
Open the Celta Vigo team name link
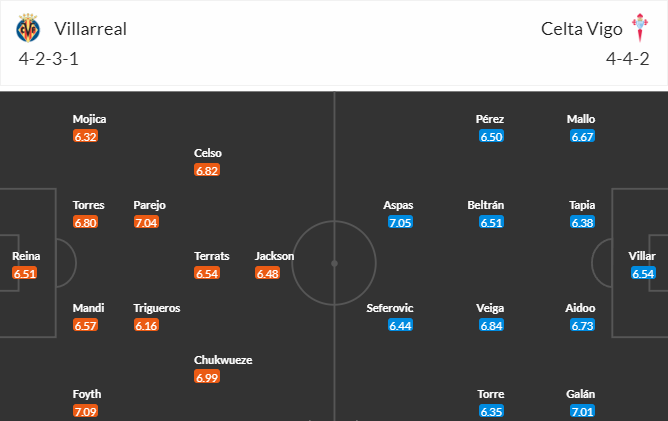[582, 29]
